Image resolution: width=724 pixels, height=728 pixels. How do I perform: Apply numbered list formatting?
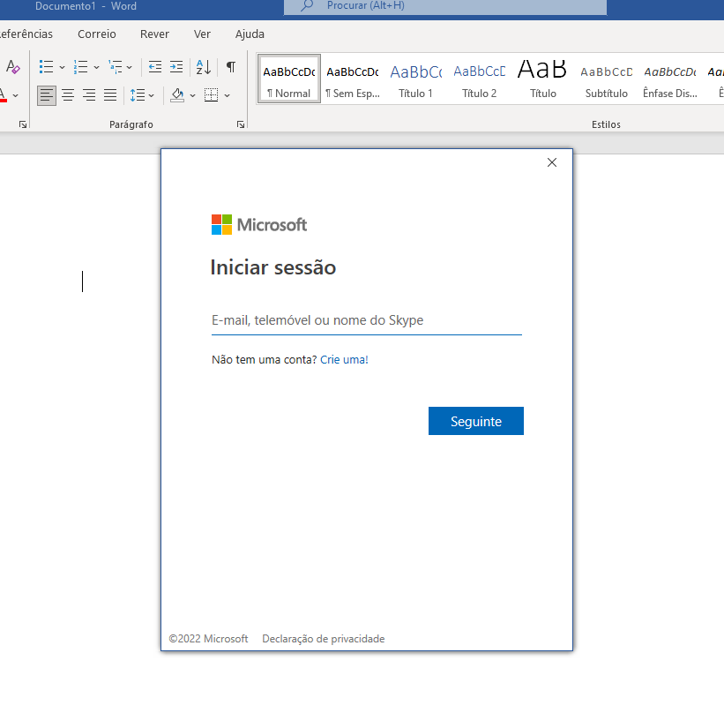[81, 67]
